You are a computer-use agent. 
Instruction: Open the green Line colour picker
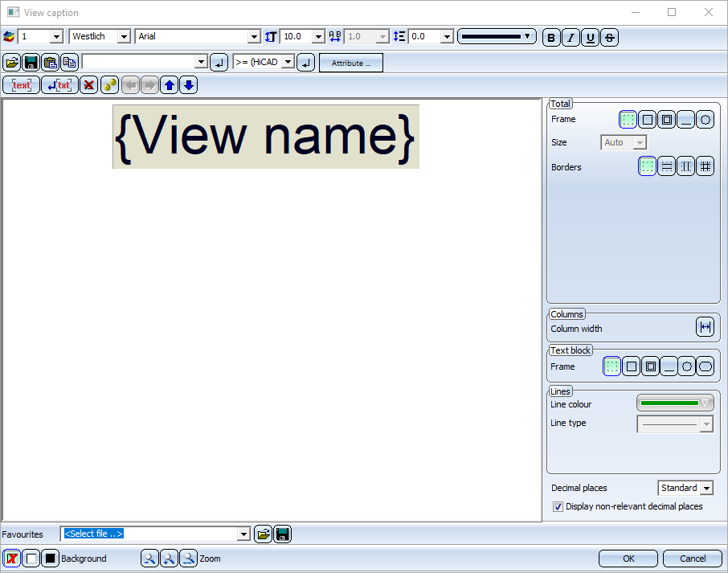(675, 403)
